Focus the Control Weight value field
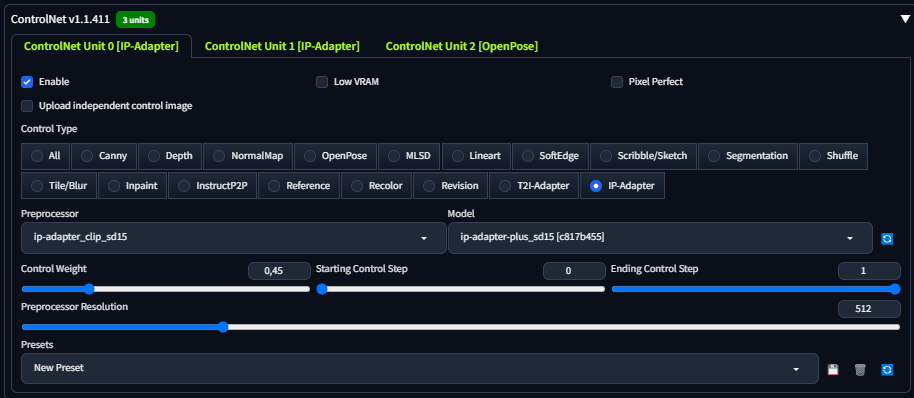 279,271
